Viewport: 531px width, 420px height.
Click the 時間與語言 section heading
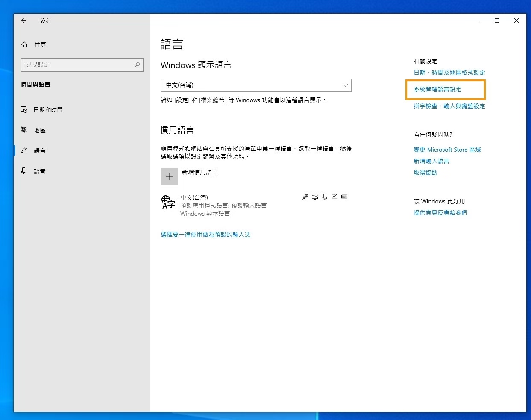35,85
